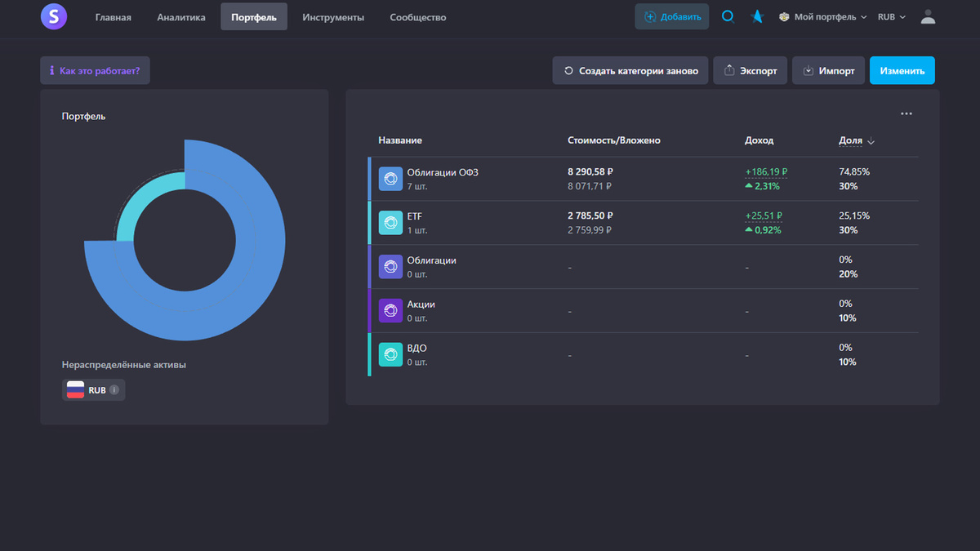Click the Акции category icon
Viewport: 980px width, 551px height.
[390, 310]
